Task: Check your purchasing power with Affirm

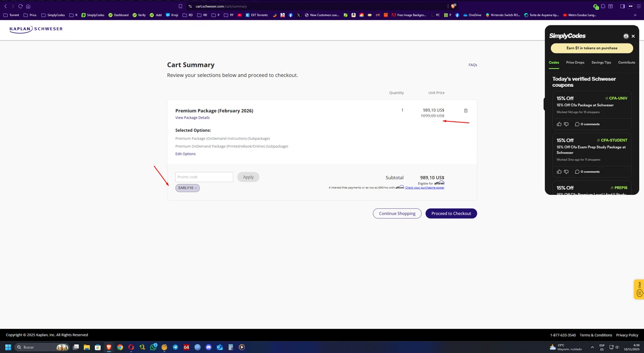Action: [425, 187]
